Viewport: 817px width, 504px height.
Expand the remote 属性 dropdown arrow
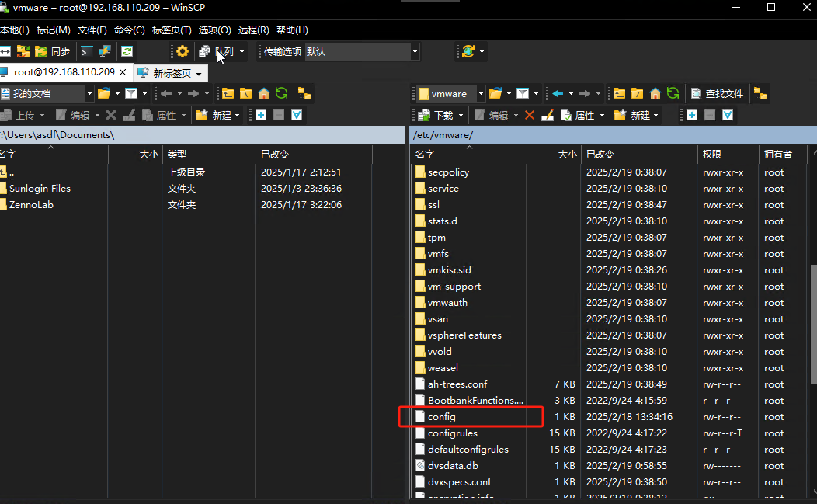click(602, 115)
